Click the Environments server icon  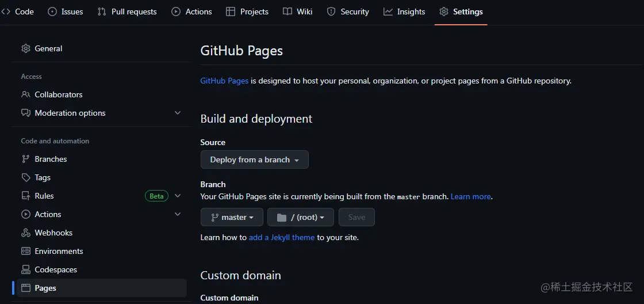pos(26,251)
